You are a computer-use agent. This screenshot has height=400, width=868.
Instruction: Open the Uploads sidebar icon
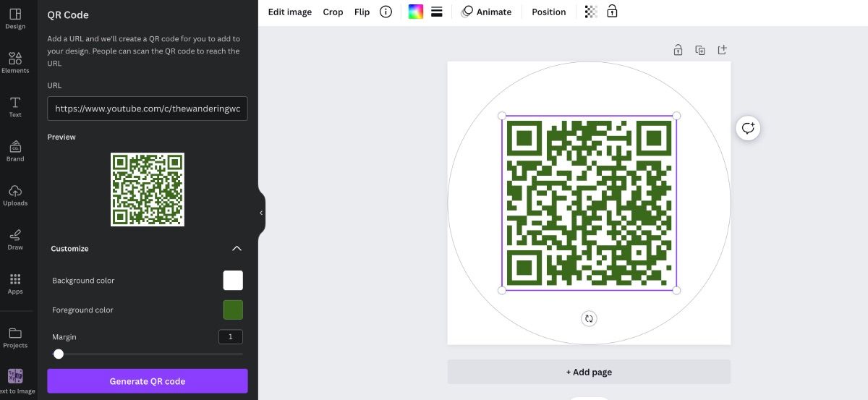15,195
